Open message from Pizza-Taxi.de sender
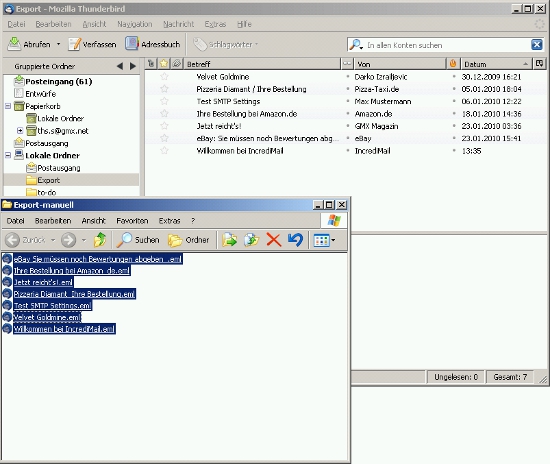This screenshot has width=550, height=464. (376, 89)
